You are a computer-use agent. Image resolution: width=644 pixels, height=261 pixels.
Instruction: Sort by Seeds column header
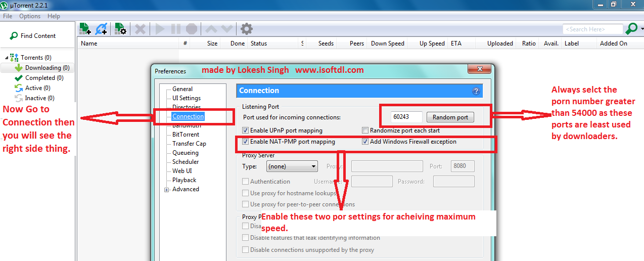pos(326,43)
